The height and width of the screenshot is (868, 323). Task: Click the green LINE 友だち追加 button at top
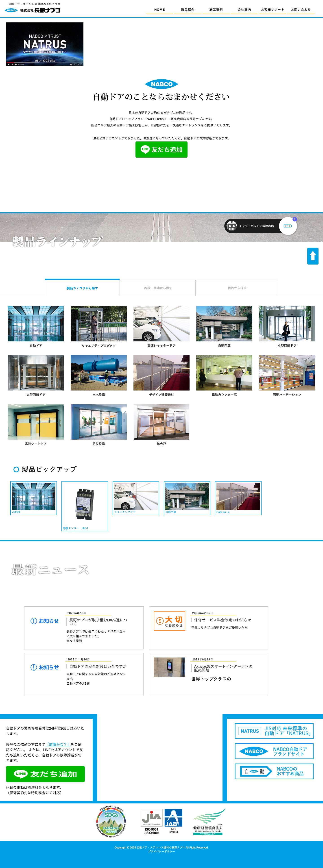pyautogui.click(x=161, y=149)
